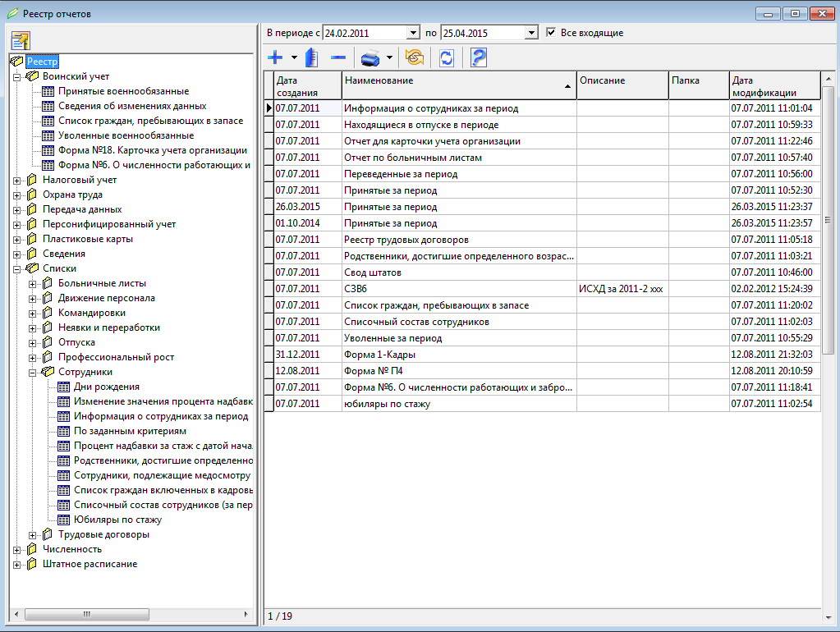Select 'Сведения об изменениях данных' tree item

(x=132, y=106)
